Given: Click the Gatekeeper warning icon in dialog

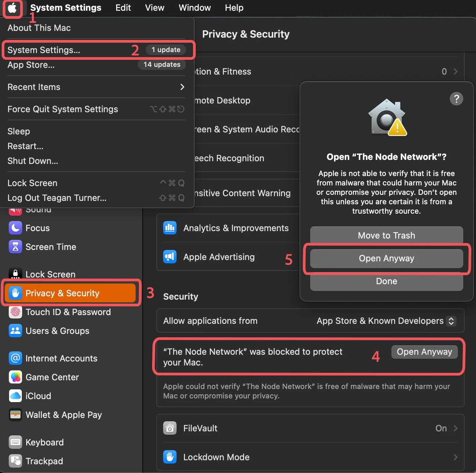Looking at the screenshot, I should (x=387, y=118).
